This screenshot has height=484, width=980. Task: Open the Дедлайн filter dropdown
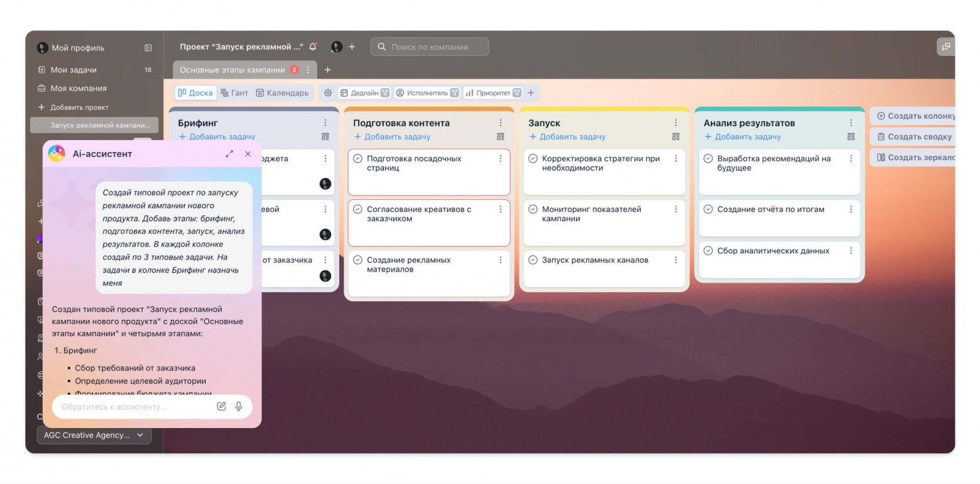365,93
